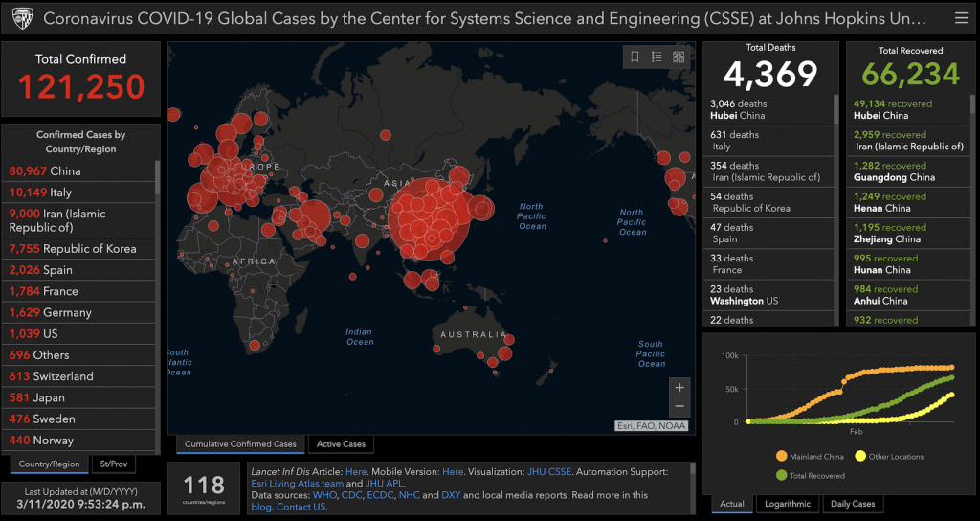Select 2,026 Spain in country list
This screenshot has width=980, height=521.
point(78,269)
